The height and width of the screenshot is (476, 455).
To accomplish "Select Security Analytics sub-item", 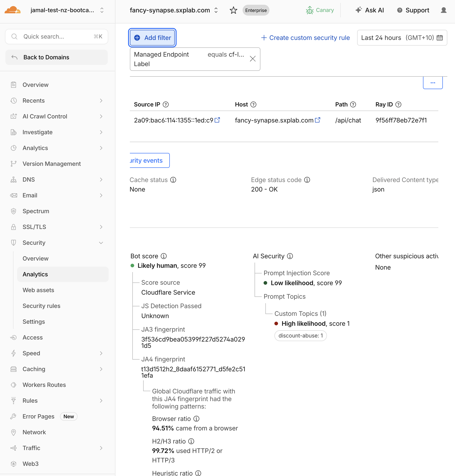I will point(63,274).
